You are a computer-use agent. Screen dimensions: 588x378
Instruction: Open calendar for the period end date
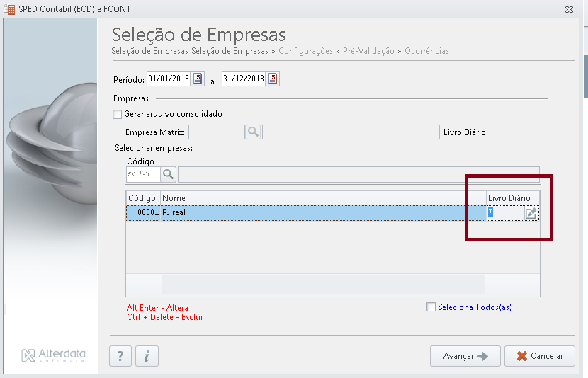pyautogui.click(x=273, y=79)
